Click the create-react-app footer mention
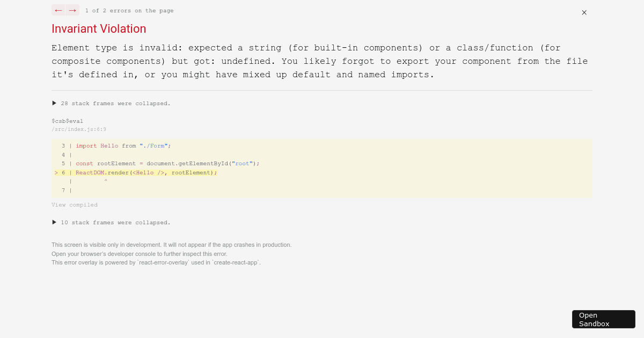644x338 pixels. pos(236,262)
